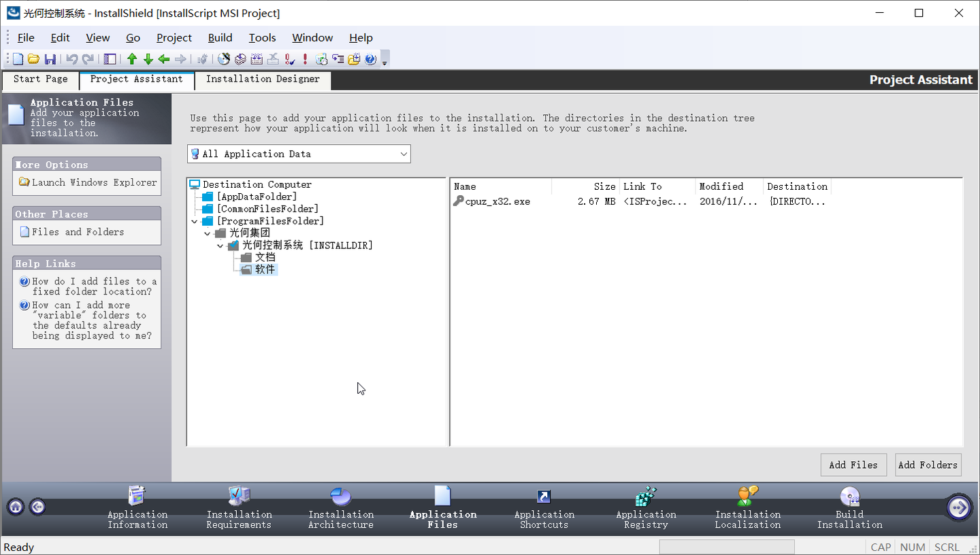980x555 pixels.
Task: Go to the Installation Requirements step
Action: [239, 507]
